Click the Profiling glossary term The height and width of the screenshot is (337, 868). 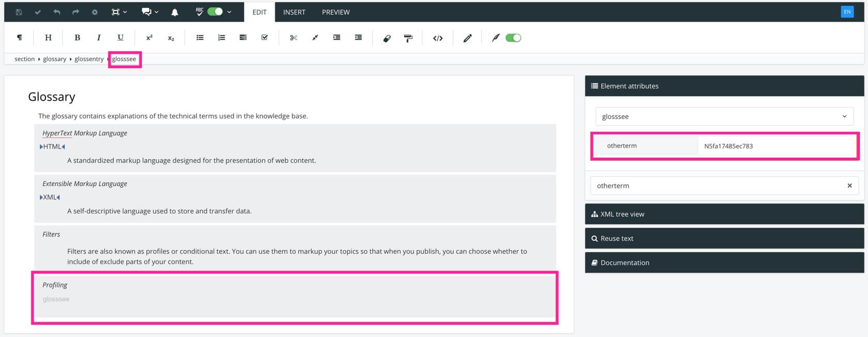coord(55,285)
